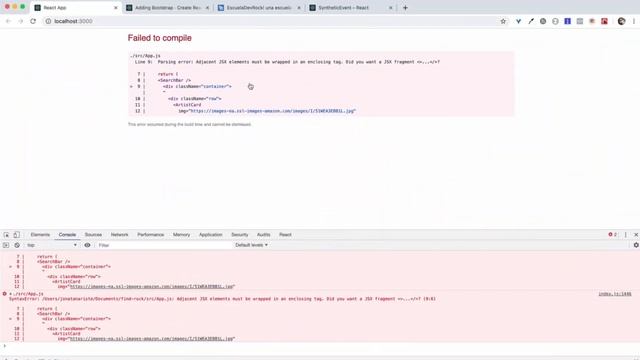
Task: Click the V-shaped extension icon
Action: point(518,21)
